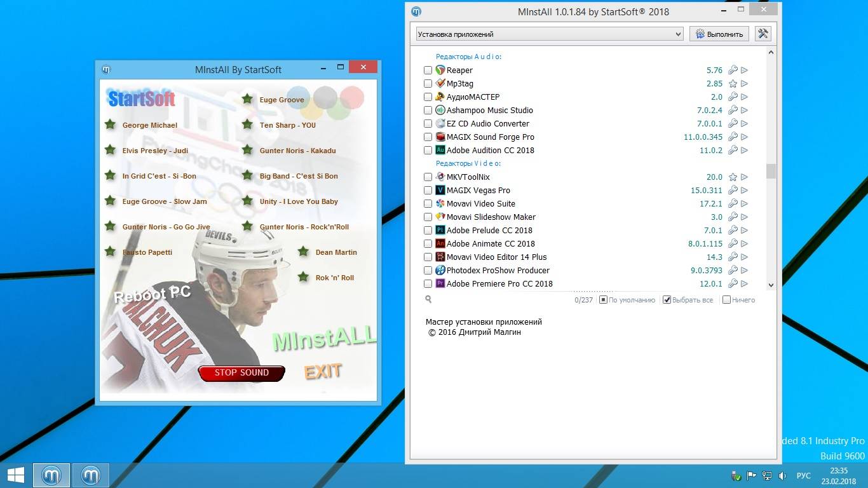868x488 pixels.
Task: Open the Action Center flag tray icon
Action: 752,476
